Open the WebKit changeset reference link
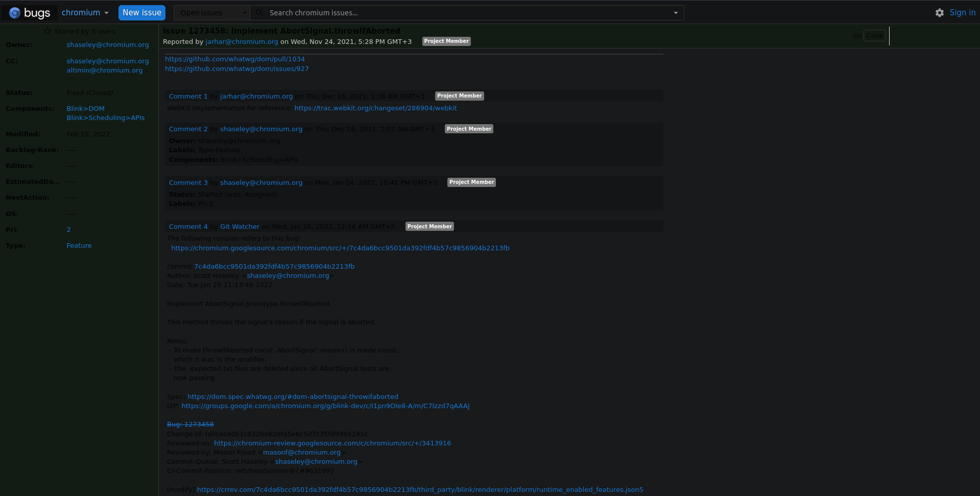This screenshot has height=496, width=980. (x=375, y=108)
